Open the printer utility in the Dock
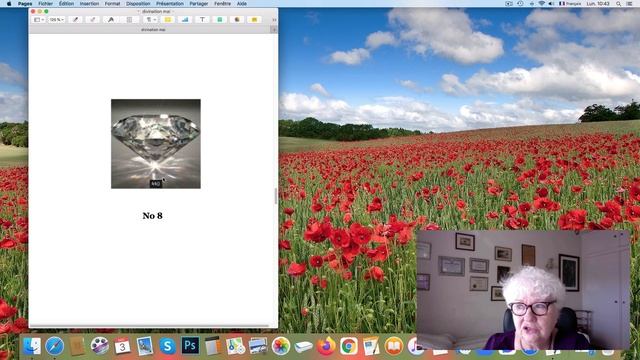Image resolution: width=640 pixels, height=360 pixels. tap(303, 347)
